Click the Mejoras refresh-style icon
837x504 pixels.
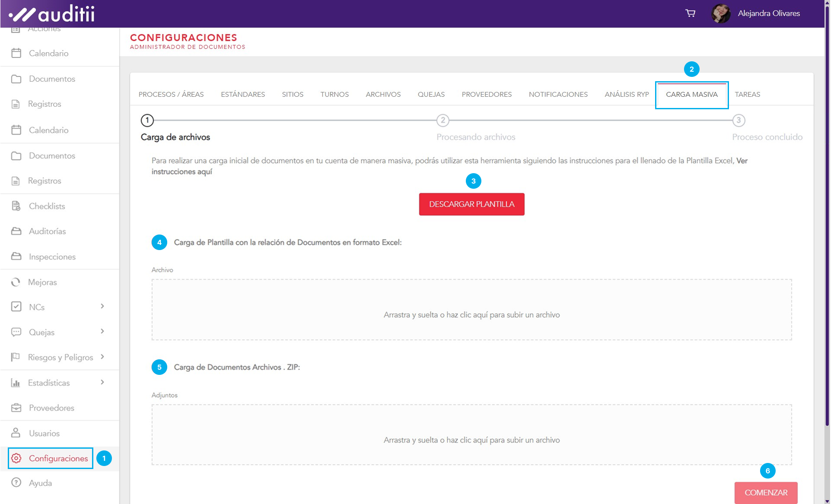pos(16,282)
